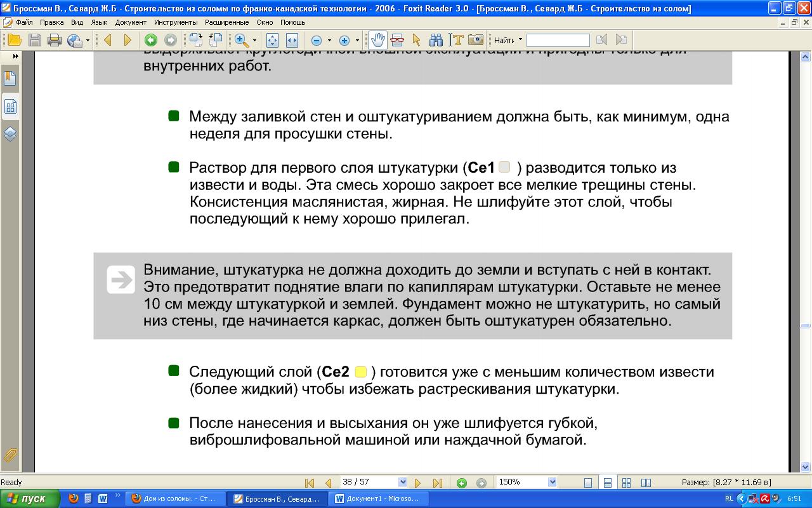The width and height of the screenshot is (812, 508).
Task: Open the Pages thumbnails panel in the sidebar
Action: 10,107
